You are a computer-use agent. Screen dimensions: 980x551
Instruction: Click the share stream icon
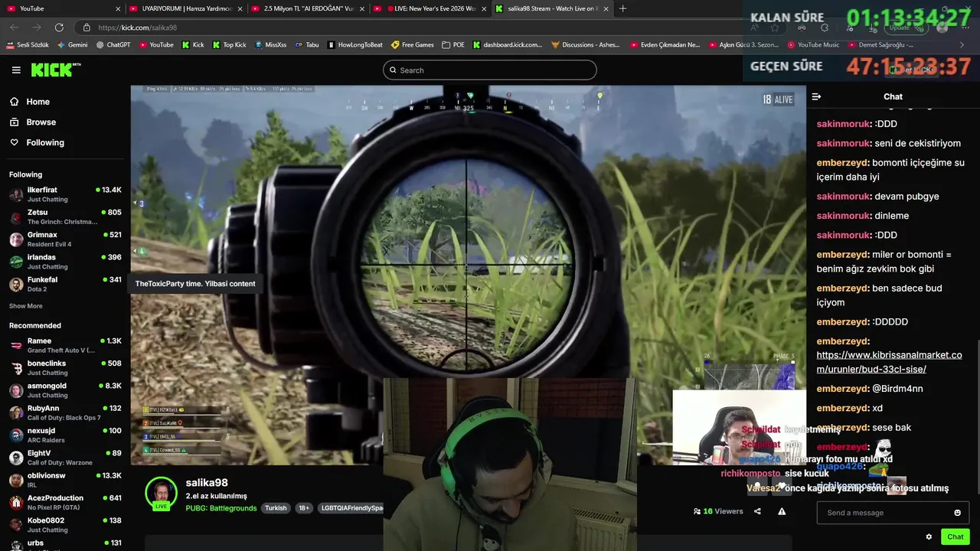(757, 511)
